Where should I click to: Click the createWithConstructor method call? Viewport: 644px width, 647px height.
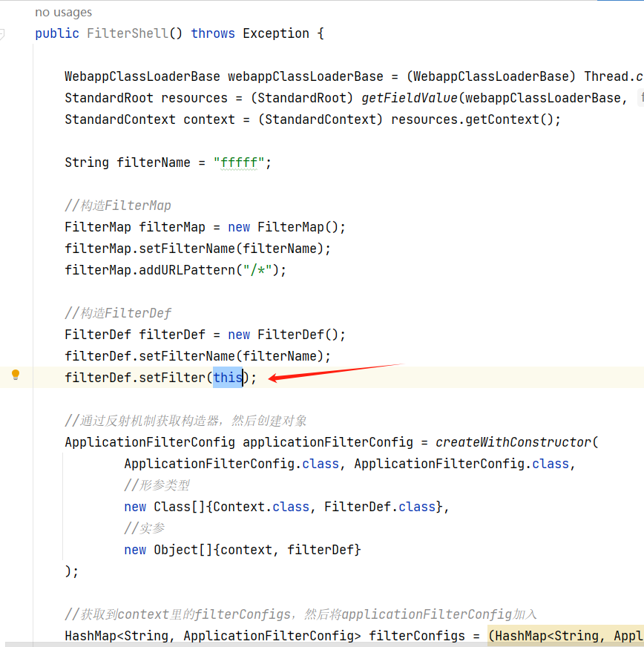point(513,442)
